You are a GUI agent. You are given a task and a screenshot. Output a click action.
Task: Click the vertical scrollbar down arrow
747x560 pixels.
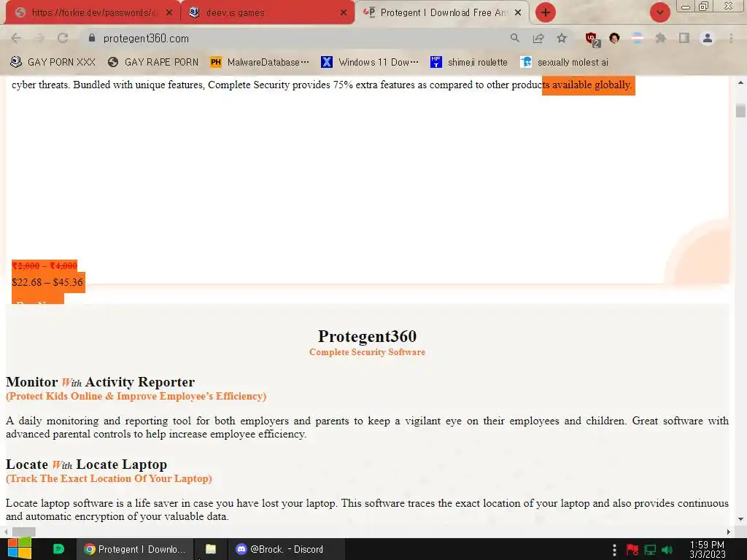pyautogui.click(x=740, y=519)
